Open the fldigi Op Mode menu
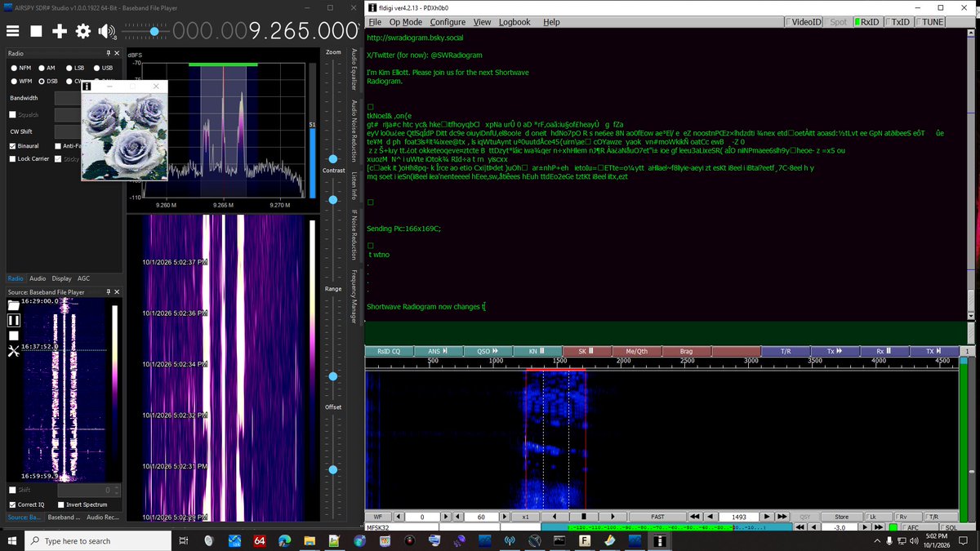 coord(406,22)
